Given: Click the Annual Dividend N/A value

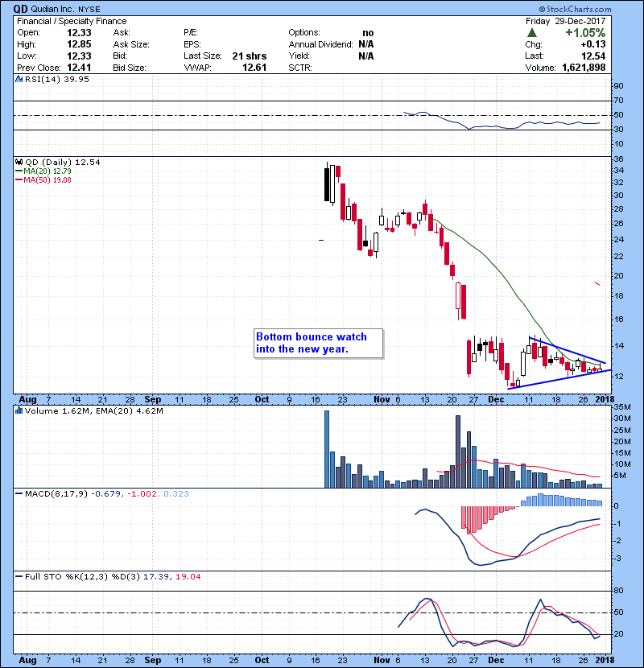Looking at the screenshot, I should [365, 44].
